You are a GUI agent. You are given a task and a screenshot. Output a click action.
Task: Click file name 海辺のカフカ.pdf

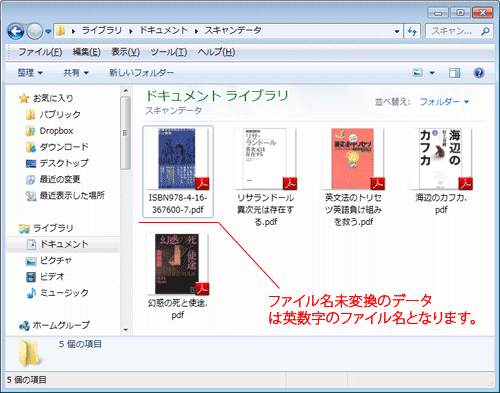point(441,204)
